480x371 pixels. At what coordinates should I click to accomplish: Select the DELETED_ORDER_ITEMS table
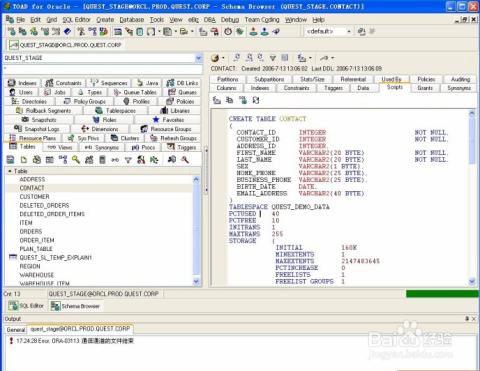[x=52, y=214]
